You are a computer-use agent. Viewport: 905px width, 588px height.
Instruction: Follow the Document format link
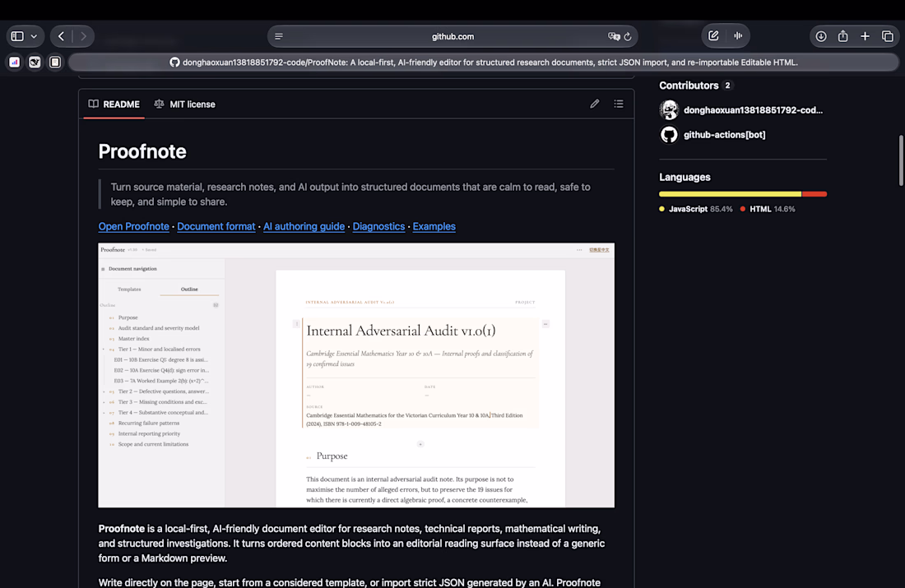click(216, 226)
